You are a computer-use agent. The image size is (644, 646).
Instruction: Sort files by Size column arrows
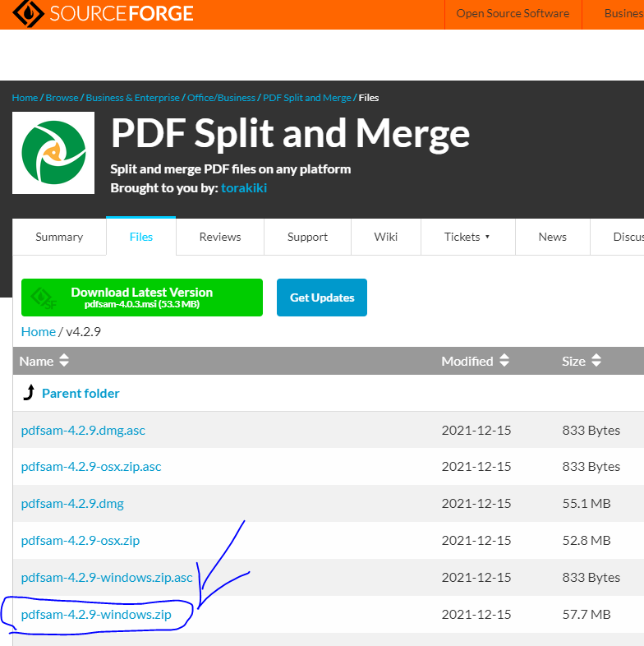tap(596, 361)
